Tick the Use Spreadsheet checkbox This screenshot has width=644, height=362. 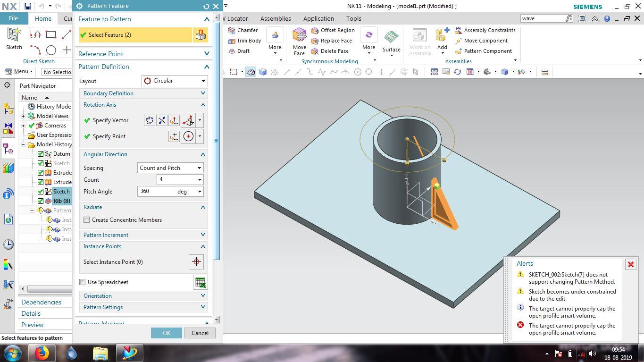click(83, 282)
